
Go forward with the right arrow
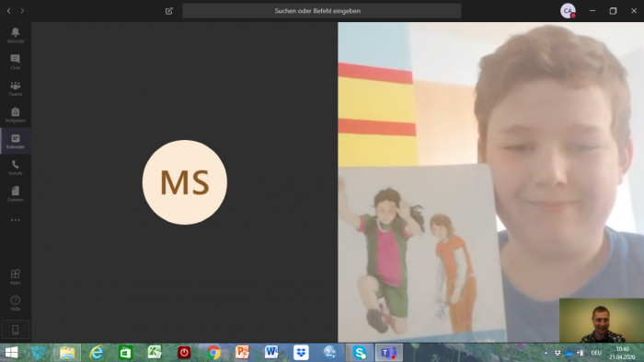pyautogui.click(x=22, y=11)
